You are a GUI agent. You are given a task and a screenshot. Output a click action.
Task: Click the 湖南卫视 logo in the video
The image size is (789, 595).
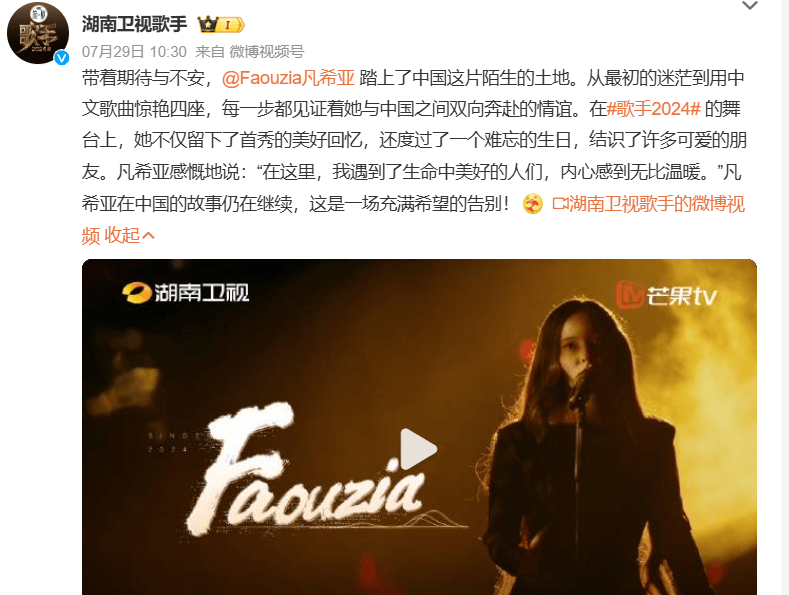pyautogui.click(x=185, y=292)
